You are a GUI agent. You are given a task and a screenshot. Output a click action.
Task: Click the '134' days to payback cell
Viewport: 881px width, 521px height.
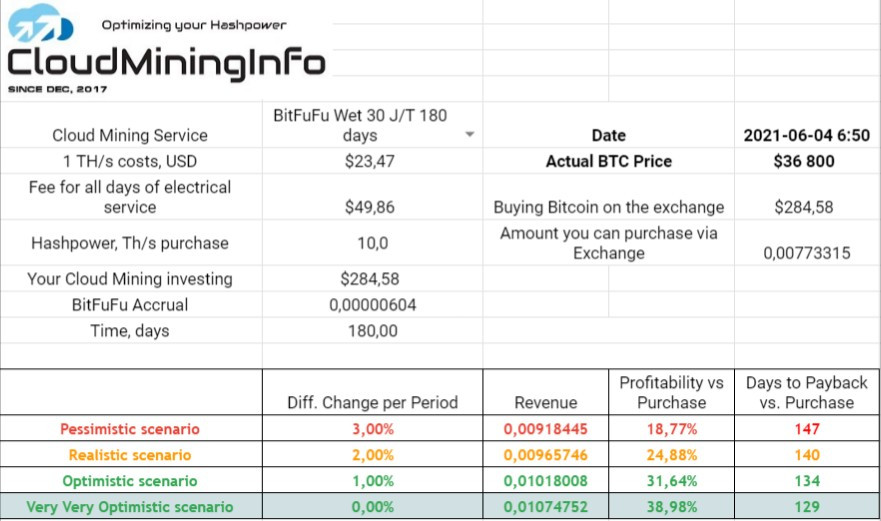click(807, 481)
